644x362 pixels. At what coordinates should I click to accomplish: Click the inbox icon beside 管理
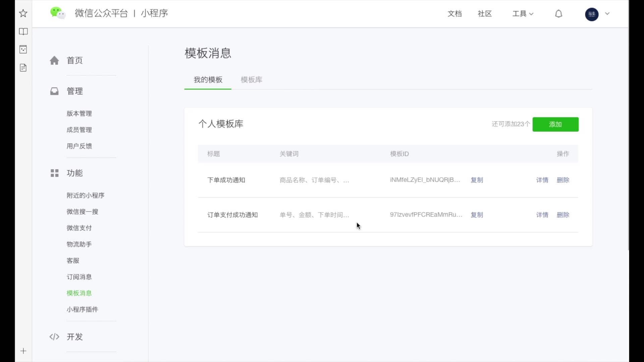tap(54, 91)
